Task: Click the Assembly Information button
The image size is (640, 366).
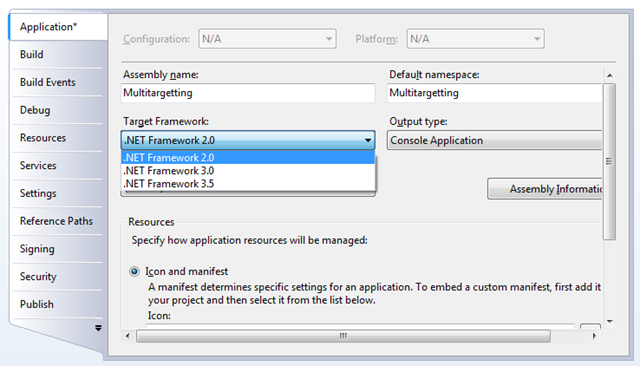Action: pos(545,189)
